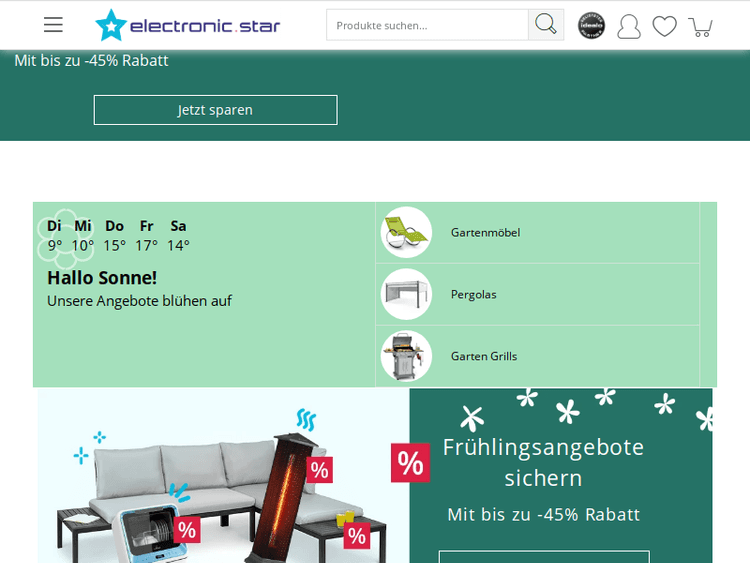Select the Gartenmöbel lounger thumbnail
The height and width of the screenshot is (563, 750).
[406, 232]
